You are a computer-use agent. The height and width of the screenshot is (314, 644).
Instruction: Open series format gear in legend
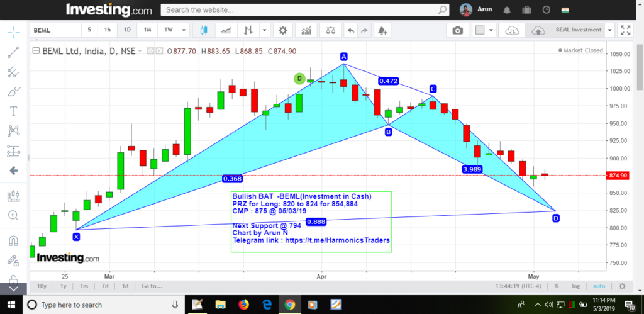159,52
